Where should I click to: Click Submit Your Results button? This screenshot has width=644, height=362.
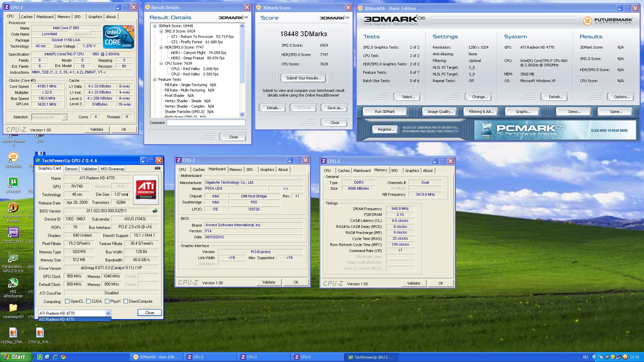304,78
